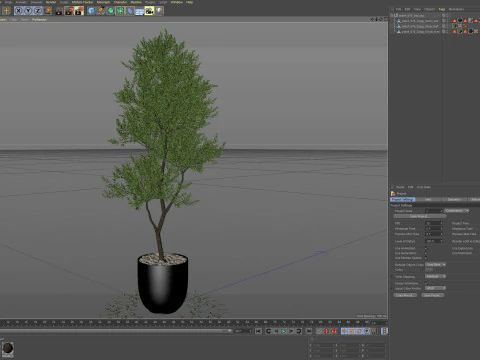480x360 pixels.
Task: Click the timeline preview range slider
Action: [115, 331]
